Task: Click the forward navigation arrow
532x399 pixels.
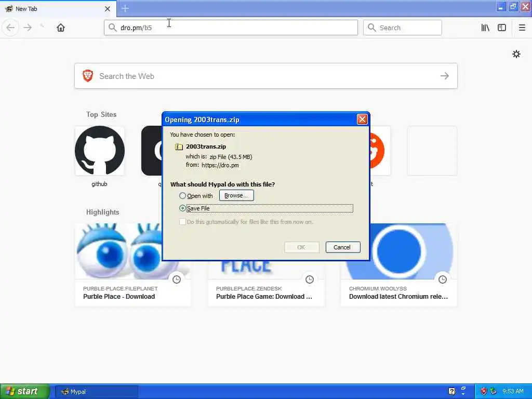Action: click(28, 28)
